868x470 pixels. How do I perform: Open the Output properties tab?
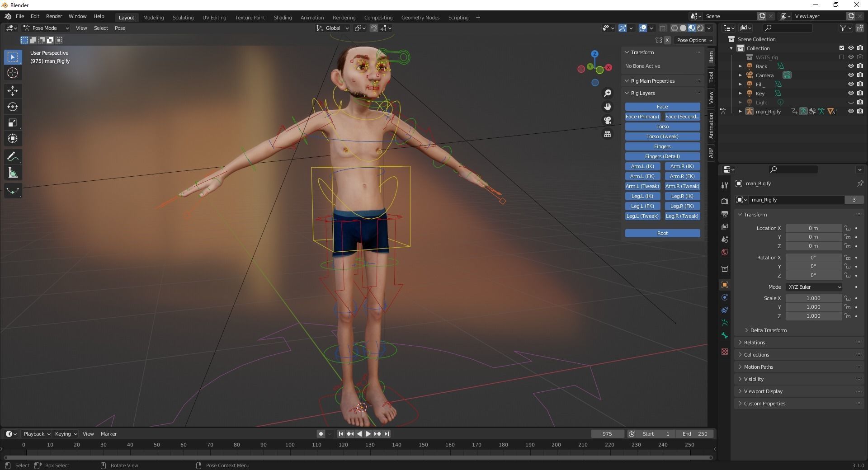[725, 214]
